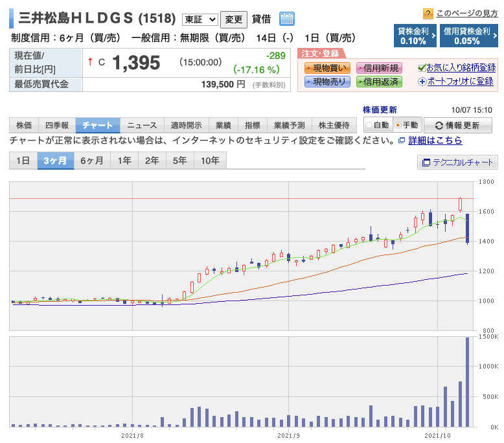Select the 手動 update radio button
Viewport: 504px width, 443px height.
398,125
